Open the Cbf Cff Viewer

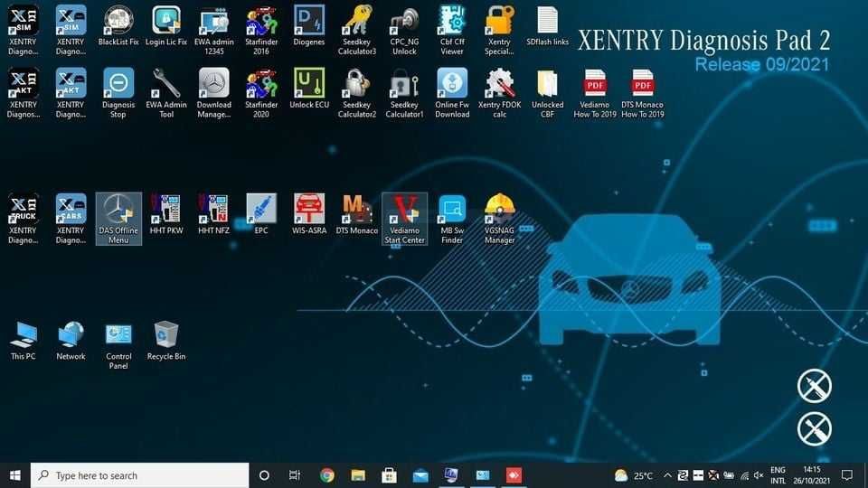click(x=452, y=30)
